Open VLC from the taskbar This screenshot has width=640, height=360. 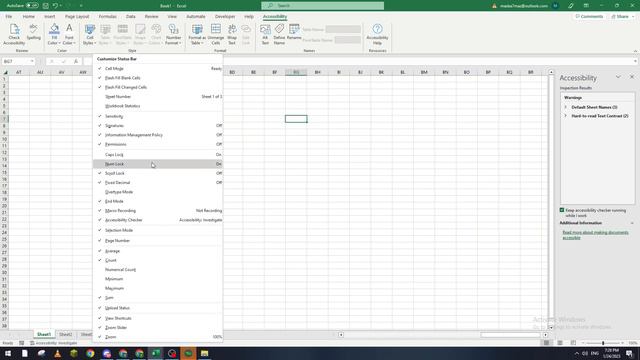(x=58, y=353)
